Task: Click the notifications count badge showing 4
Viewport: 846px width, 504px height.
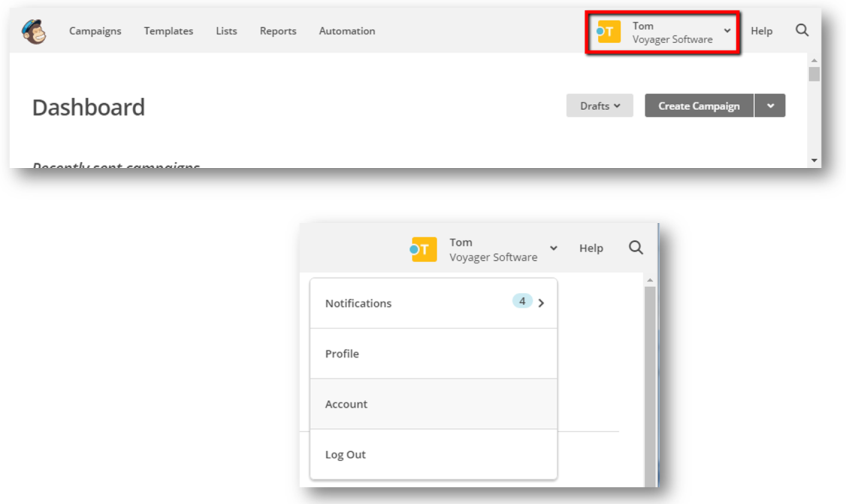Action: click(522, 301)
